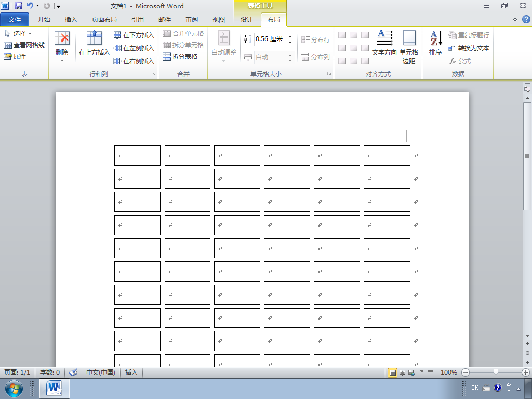Open the 选择 dropdown in table group
Viewport: 532px width, 399px height.
pyautogui.click(x=18, y=34)
